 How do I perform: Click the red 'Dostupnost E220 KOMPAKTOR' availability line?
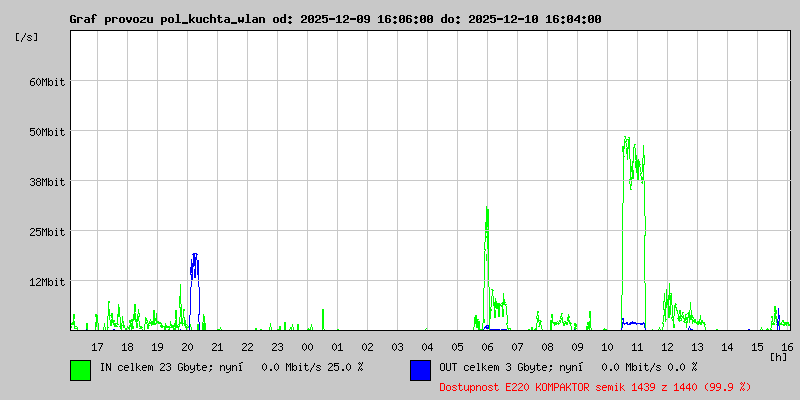point(595,387)
